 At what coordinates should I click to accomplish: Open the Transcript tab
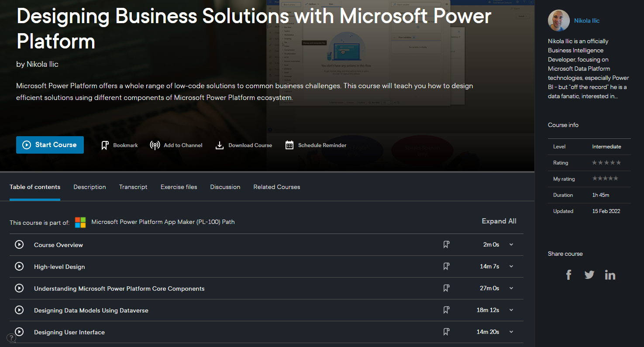pyautogui.click(x=133, y=187)
